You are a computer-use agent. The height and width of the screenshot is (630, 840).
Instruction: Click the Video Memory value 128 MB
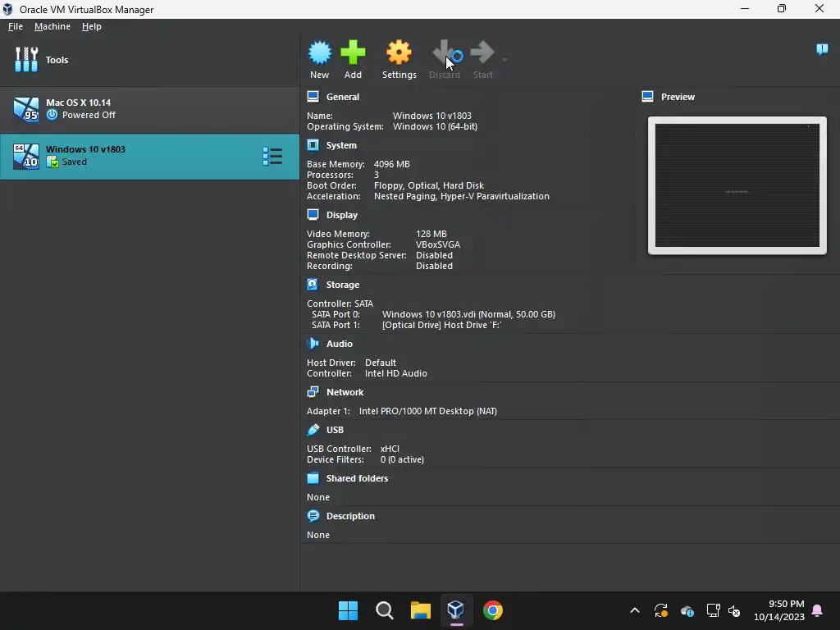(x=431, y=234)
